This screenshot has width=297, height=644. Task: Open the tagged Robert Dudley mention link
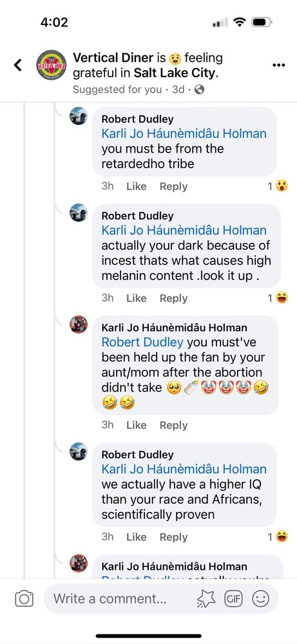(x=142, y=342)
